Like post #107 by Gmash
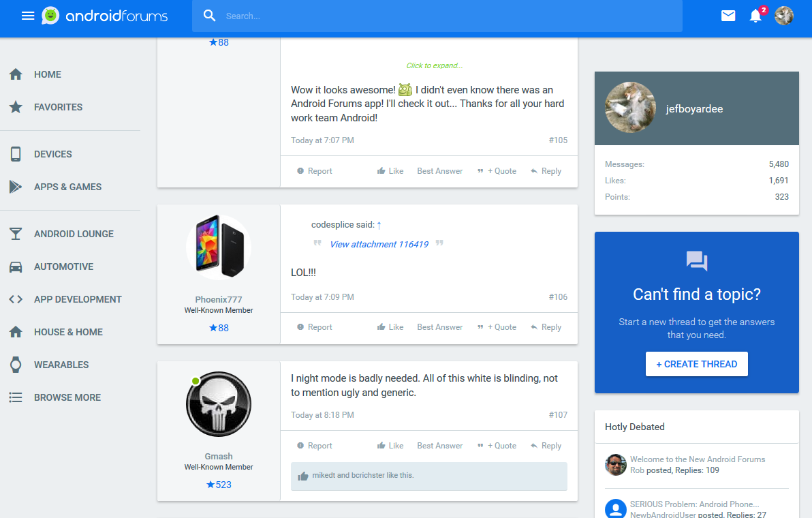This screenshot has width=812, height=518. click(390, 446)
